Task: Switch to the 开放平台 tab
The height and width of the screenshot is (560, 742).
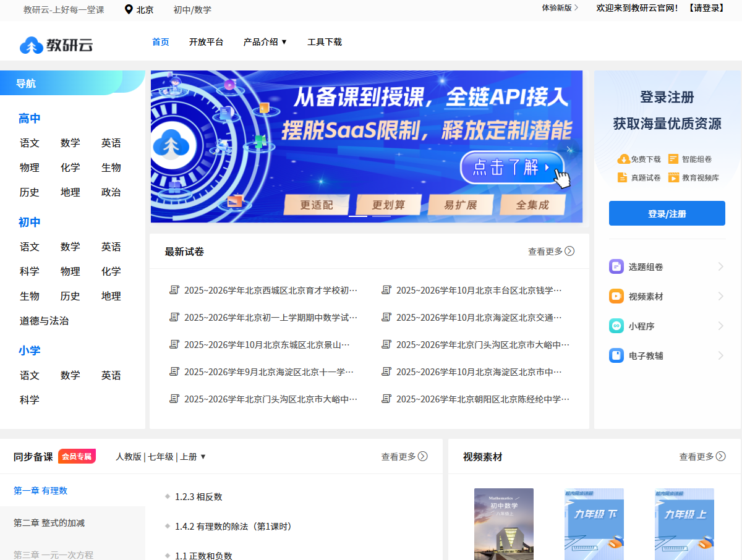Action: pos(207,41)
